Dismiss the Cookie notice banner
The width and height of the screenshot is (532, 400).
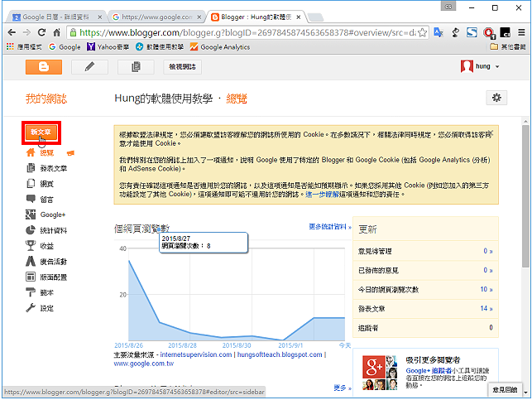(491, 133)
